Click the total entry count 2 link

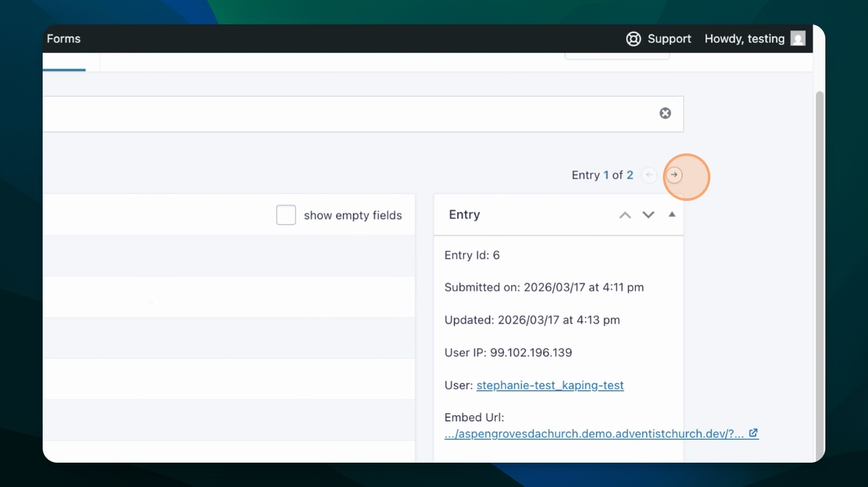(630, 175)
